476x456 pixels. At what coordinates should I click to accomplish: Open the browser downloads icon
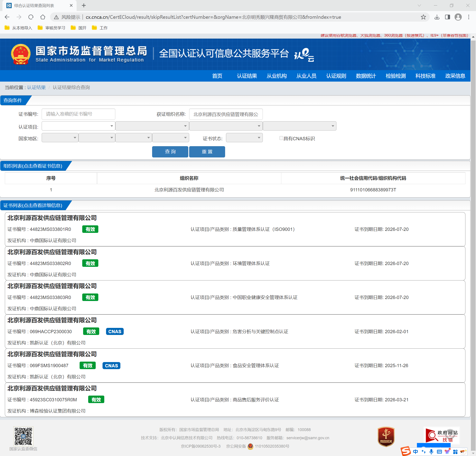pos(437,17)
